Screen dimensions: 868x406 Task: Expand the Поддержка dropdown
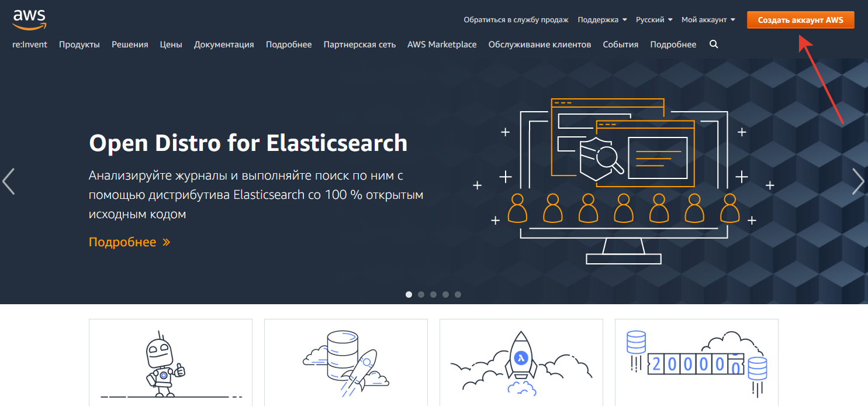click(602, 20)
